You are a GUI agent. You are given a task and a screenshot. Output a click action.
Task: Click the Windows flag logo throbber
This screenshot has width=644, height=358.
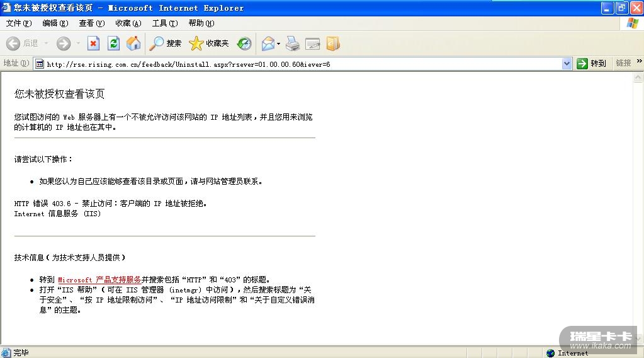pos(633,23)
